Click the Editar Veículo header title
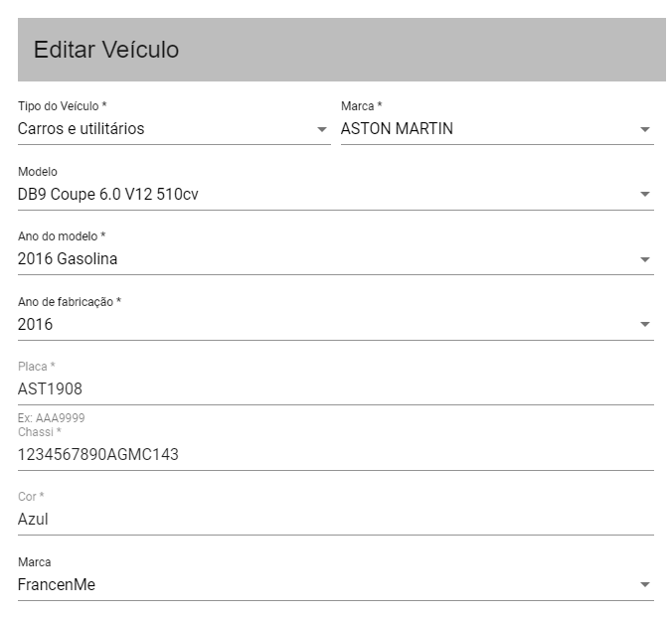The width and height of the screenshot is (672, 617). click(x=106, y=50)
